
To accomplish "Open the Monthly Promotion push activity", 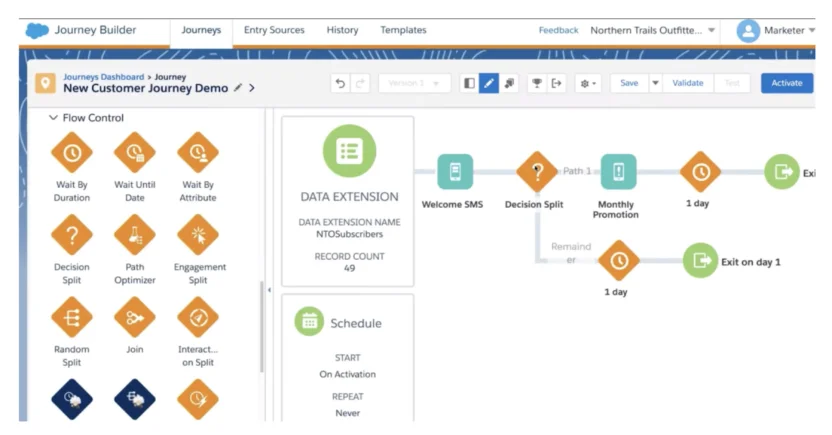I will coord(618,172).
